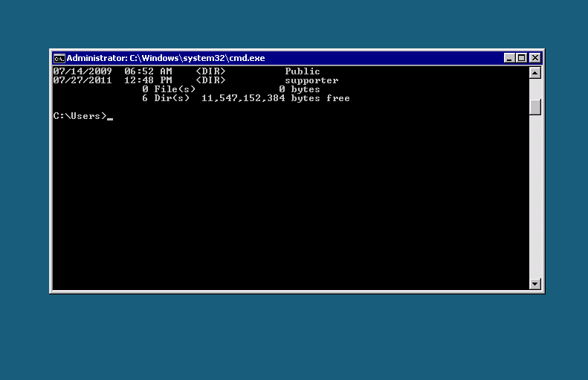Image resolution: width=588 pixels, height=380 pixels.
Task: Click the '0 File(s)' summary text
Action: click(169, 89)
